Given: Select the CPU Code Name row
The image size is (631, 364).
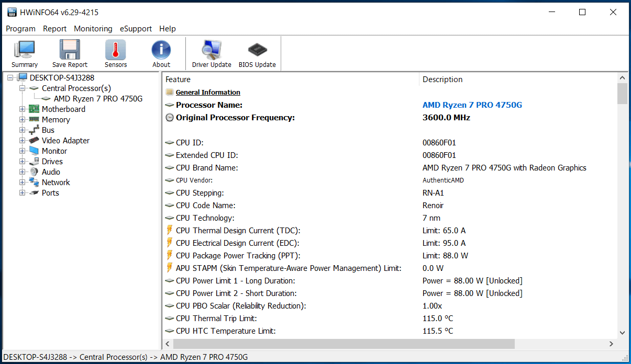Looking at the screenshot, I should pyautogui.click(x=390, y=205).
